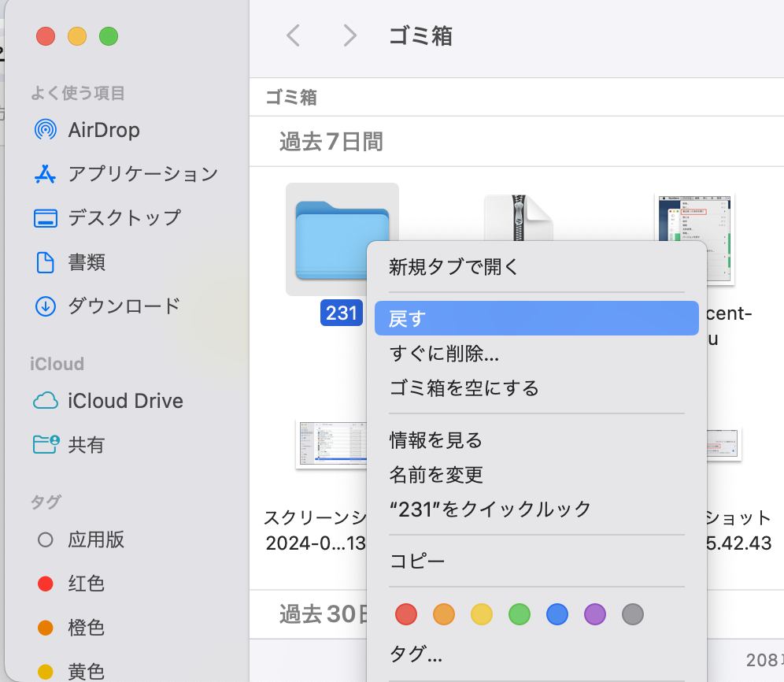This screenshot has width=784, height=682.
Task: Select the 红色 tag in sidebar
Action: coord(86,584)
